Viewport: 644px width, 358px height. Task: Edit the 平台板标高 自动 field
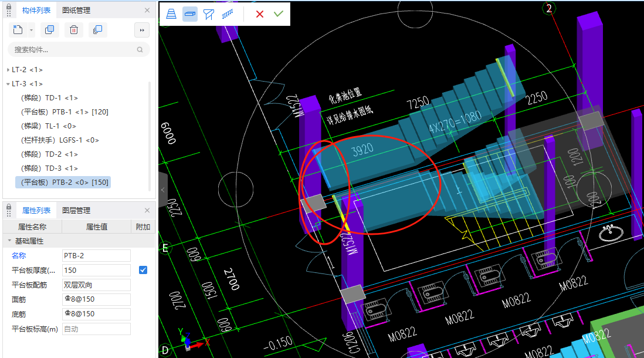tap(96, 329)
